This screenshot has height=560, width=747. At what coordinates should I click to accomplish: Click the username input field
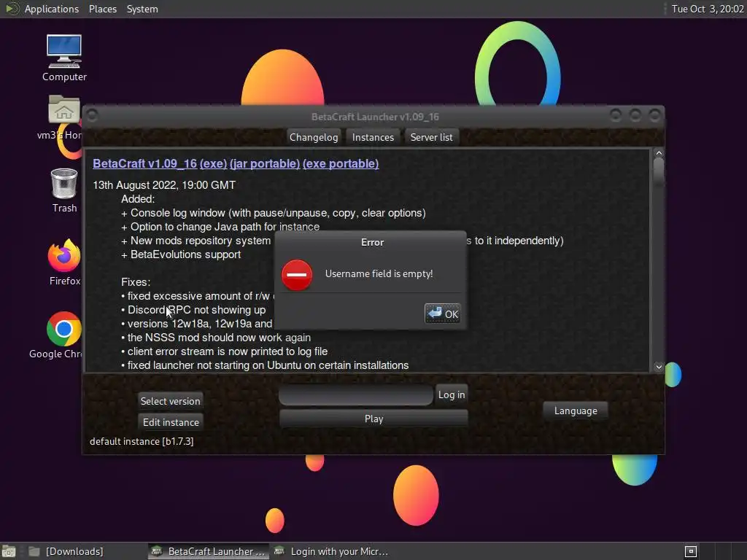(356, 394)
